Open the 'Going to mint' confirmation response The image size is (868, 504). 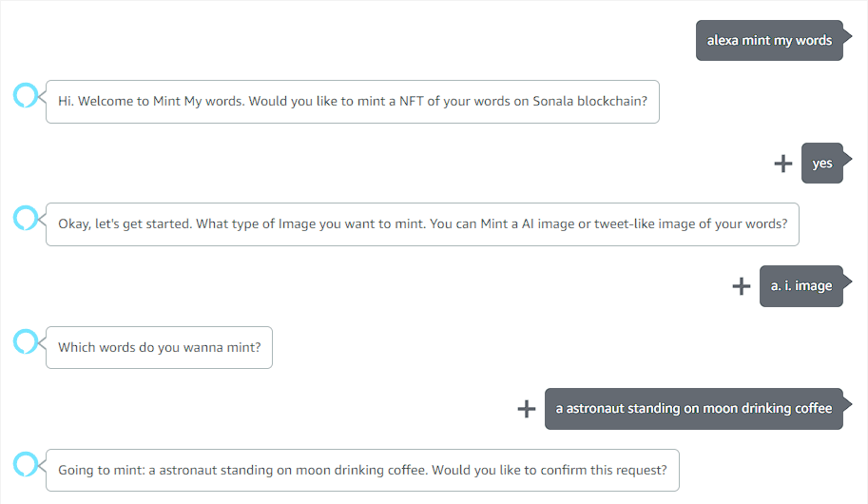point(362,470)
